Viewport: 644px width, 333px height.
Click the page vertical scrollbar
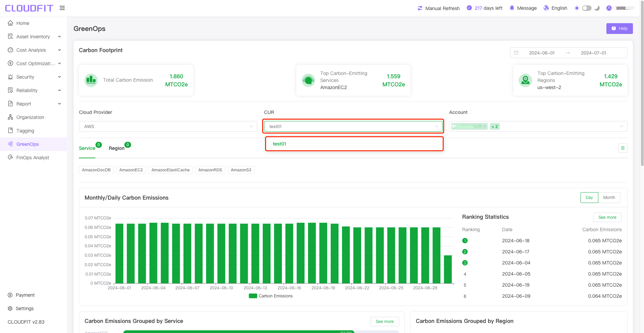pos(642,84)
